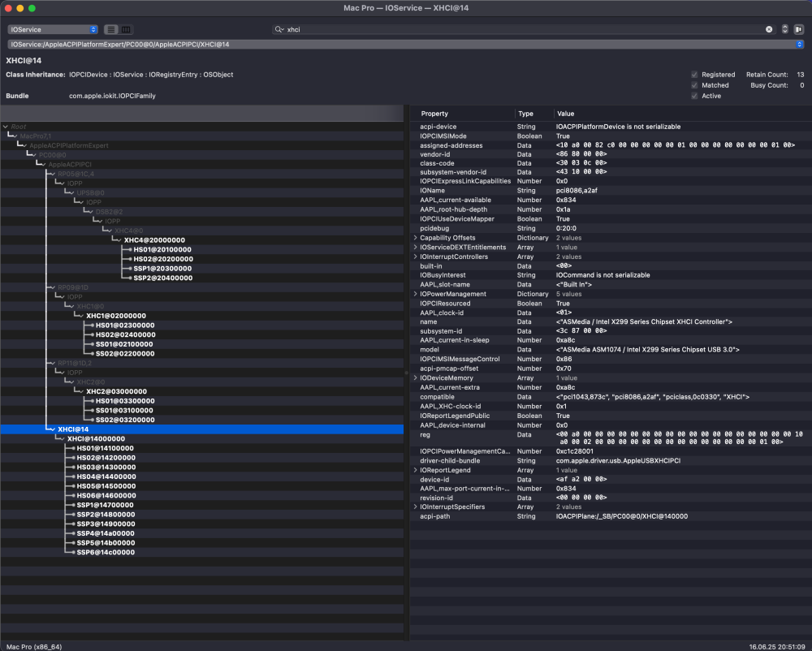This screenshot has height=651, width=812.
Task: Expand the IOPowerManagement dictionary
Action: tap(415, 294)
